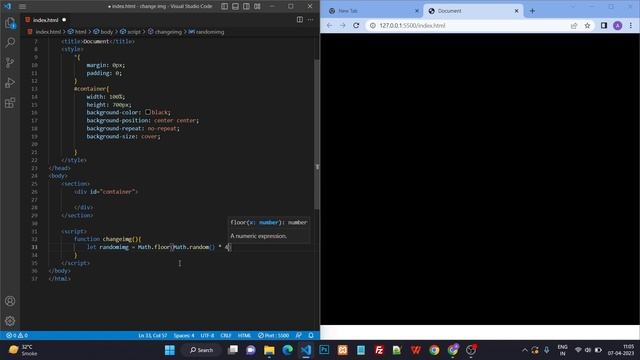The image size is (640, 360).
Task: Open File Explorer from the taskbar
Action: point(269,350)
